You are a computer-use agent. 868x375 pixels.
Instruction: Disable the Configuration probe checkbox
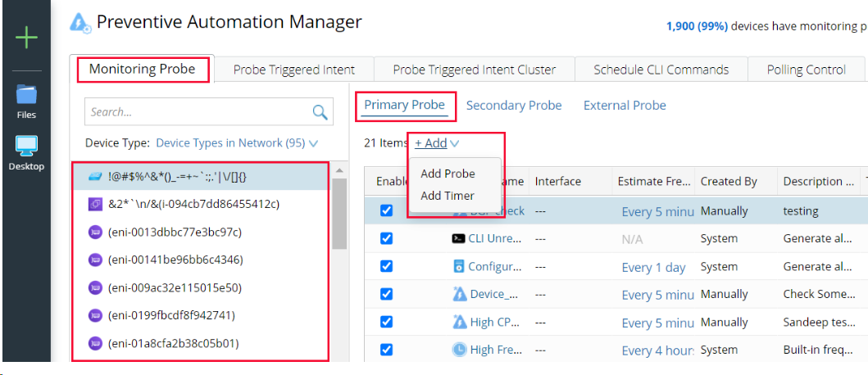[387, 267]
